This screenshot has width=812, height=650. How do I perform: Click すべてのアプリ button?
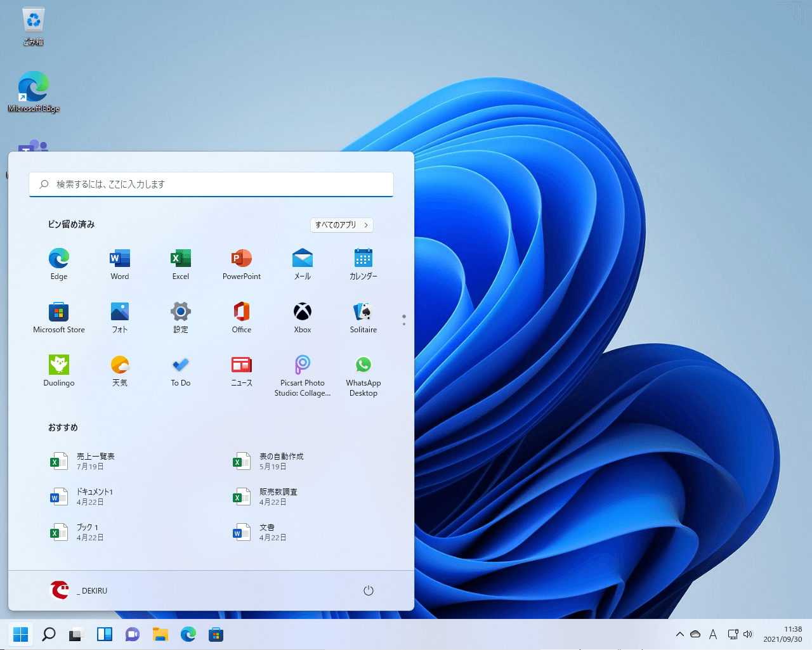point(342,225)
